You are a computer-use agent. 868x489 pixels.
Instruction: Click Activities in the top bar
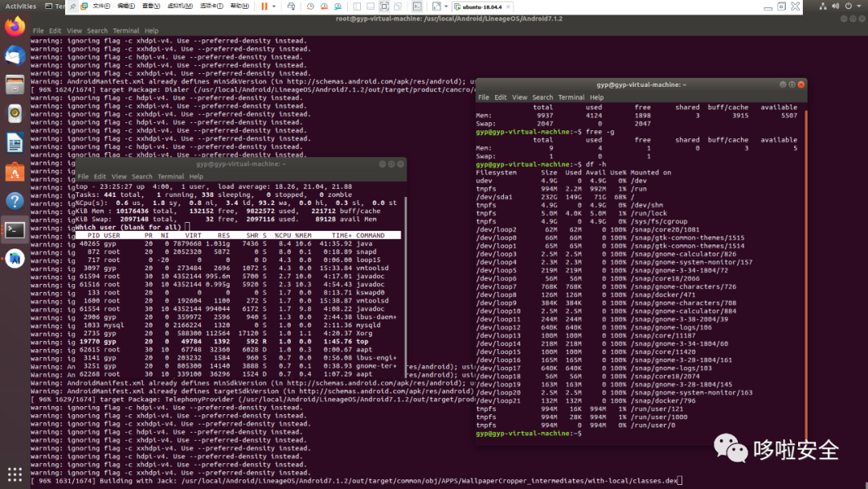point(20,6)
